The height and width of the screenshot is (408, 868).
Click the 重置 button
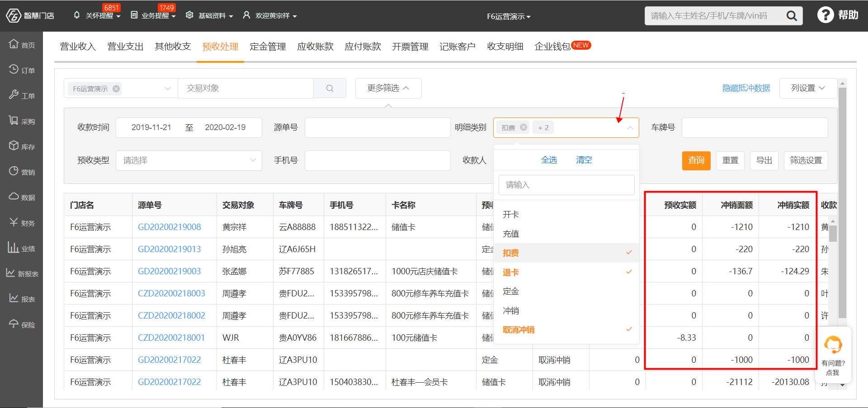click(730, 160)
